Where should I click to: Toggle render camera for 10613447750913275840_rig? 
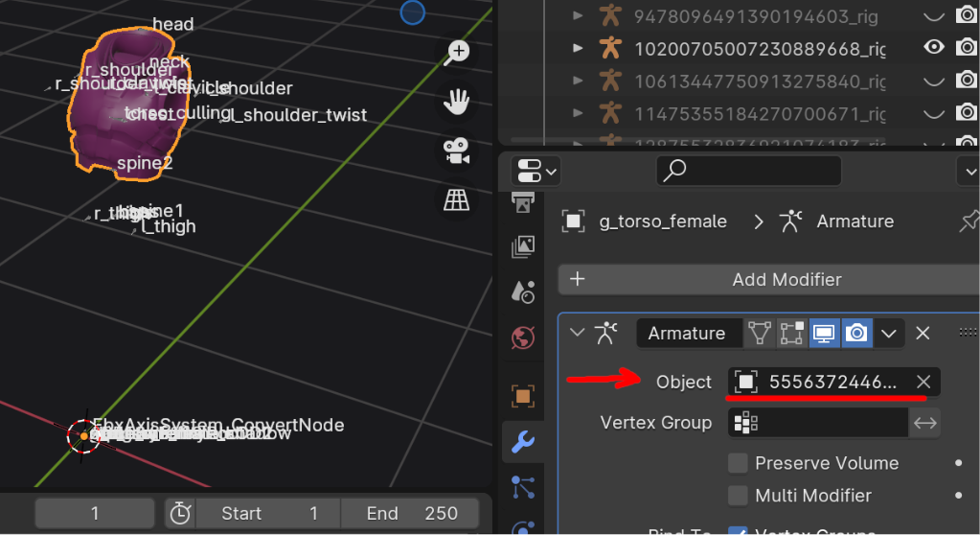click(967, 80)
